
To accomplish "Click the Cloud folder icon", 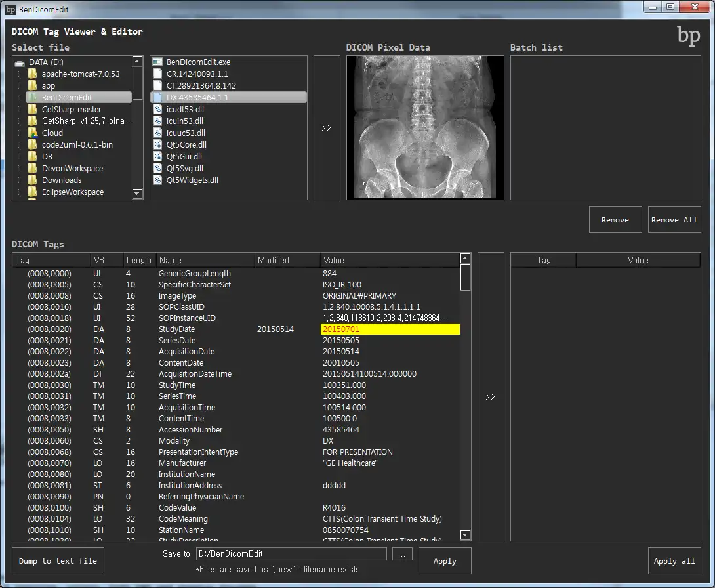I will pyautogui.click(x=32, y=133).
